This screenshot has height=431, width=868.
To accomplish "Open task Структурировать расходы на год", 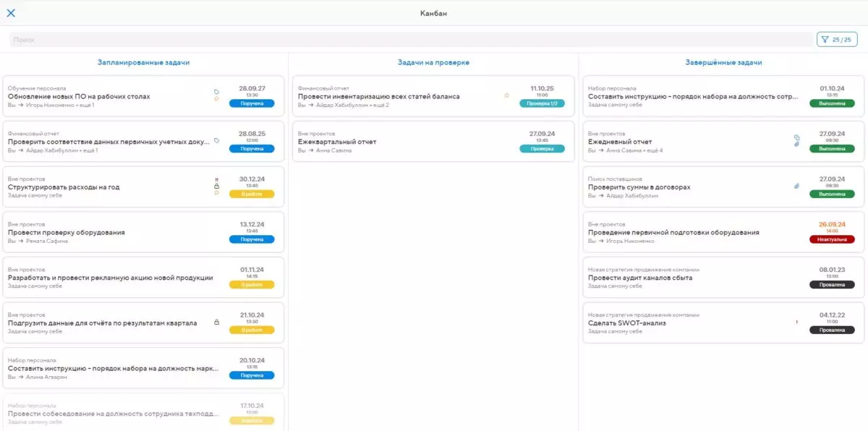I will 64,187.
